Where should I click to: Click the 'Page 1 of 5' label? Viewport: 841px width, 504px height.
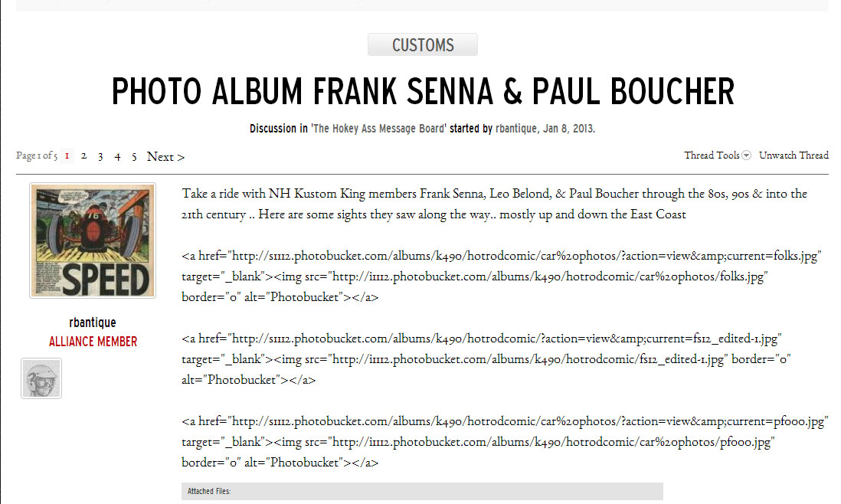pos(36,156)
